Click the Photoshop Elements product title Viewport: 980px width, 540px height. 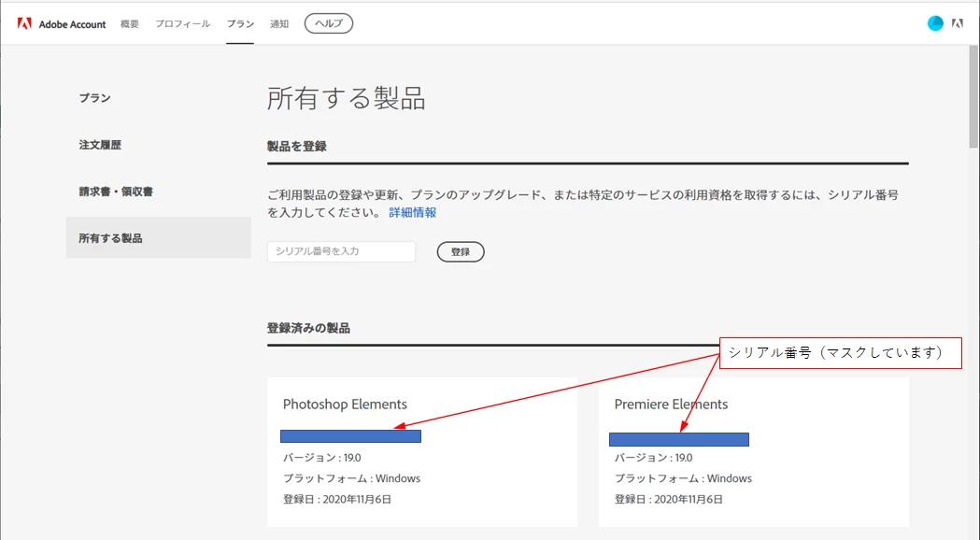point(345,405)
